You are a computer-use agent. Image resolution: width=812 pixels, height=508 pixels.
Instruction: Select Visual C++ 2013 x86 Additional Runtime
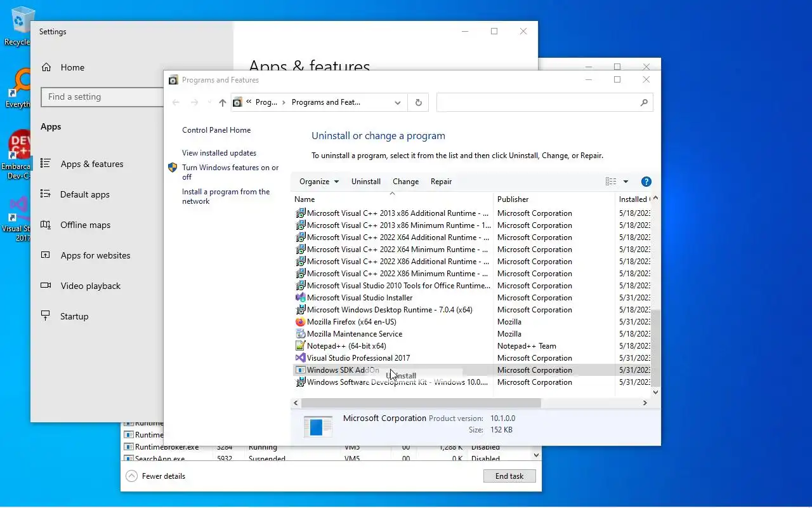(471, 213)
